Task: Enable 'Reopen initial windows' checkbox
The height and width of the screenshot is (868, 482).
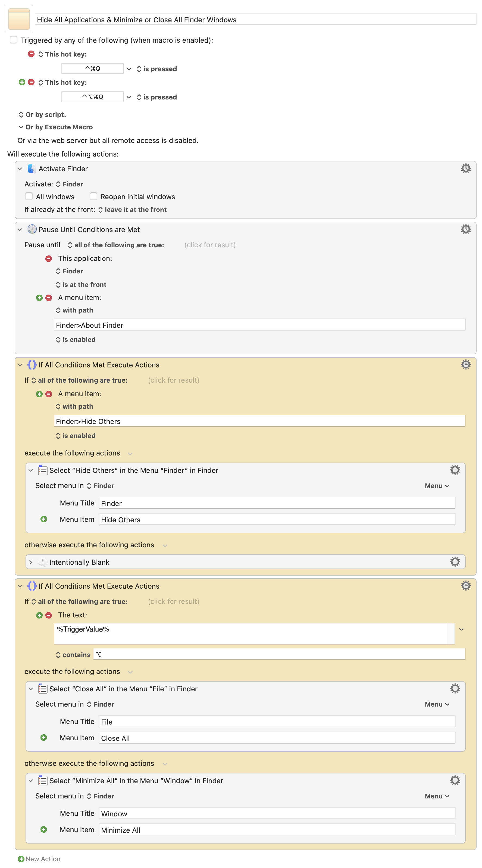Action: tap(93, 196)
